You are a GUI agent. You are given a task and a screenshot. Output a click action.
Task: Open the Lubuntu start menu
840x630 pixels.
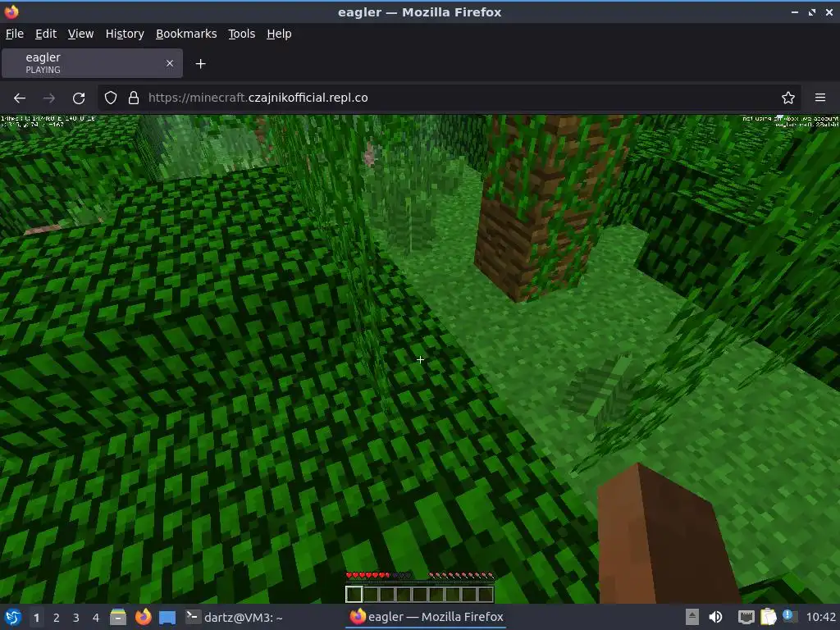[x=13, y=617]
